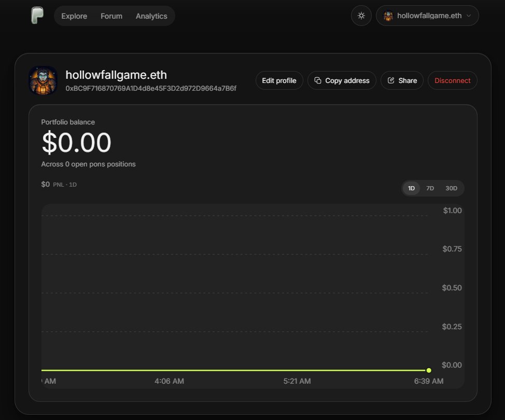Click the small avatar in account menu
Screen dimensions: 505x420
pyautogui.click(x=388, y=16)
